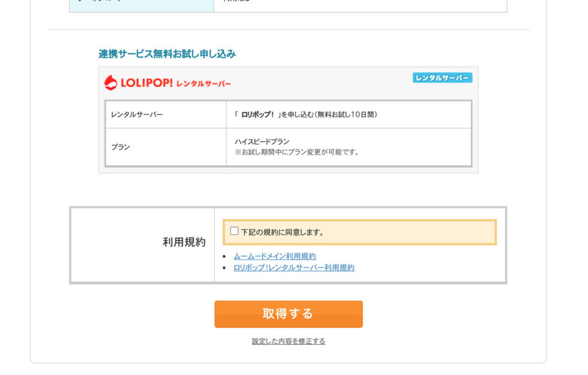The height and width of the screenshot is (375, 588).
Task: Click the ※お試し期間中にプラン変更が可能です note
Action: [x=297, y=152]
